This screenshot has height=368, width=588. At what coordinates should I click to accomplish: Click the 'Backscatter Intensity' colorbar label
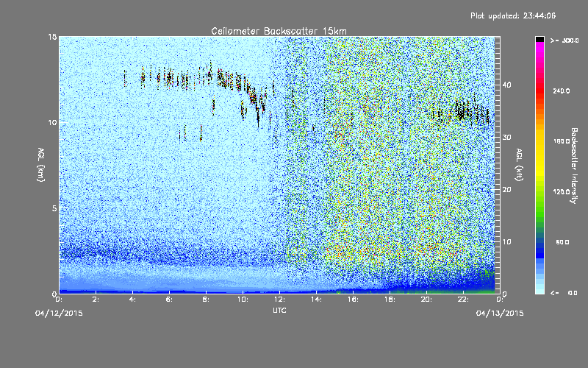[574, 166]
